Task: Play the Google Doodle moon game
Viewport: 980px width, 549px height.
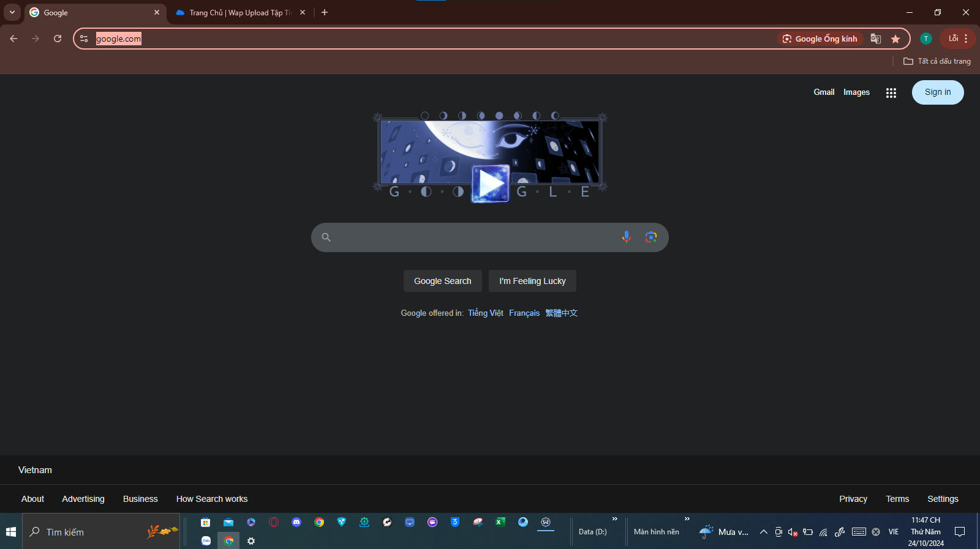Action: pos(490,183)
